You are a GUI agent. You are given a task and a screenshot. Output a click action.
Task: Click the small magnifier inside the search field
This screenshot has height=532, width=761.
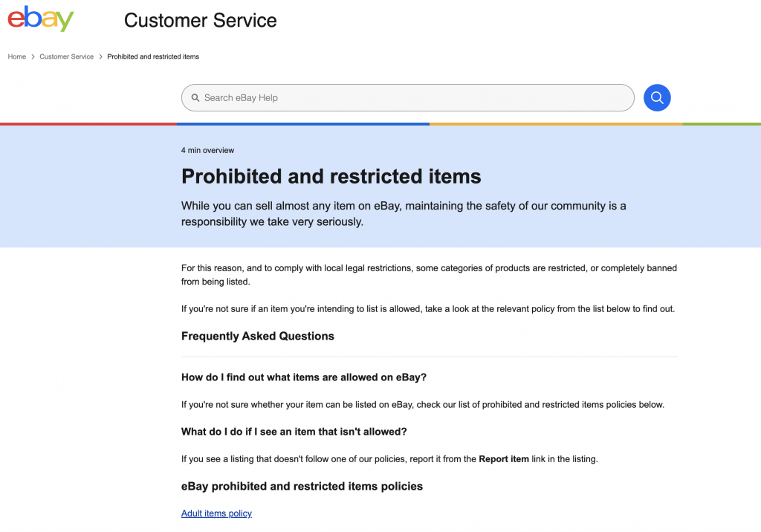tap(195, 97)
